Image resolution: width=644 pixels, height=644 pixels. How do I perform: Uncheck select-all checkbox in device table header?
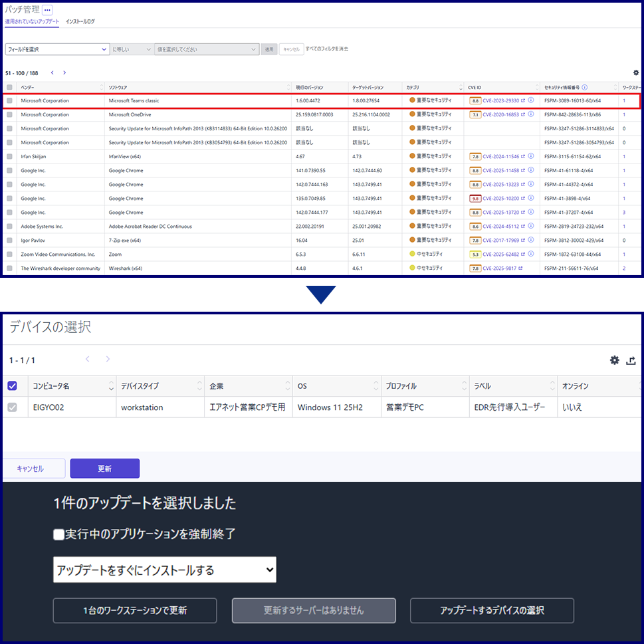(12, 385)
